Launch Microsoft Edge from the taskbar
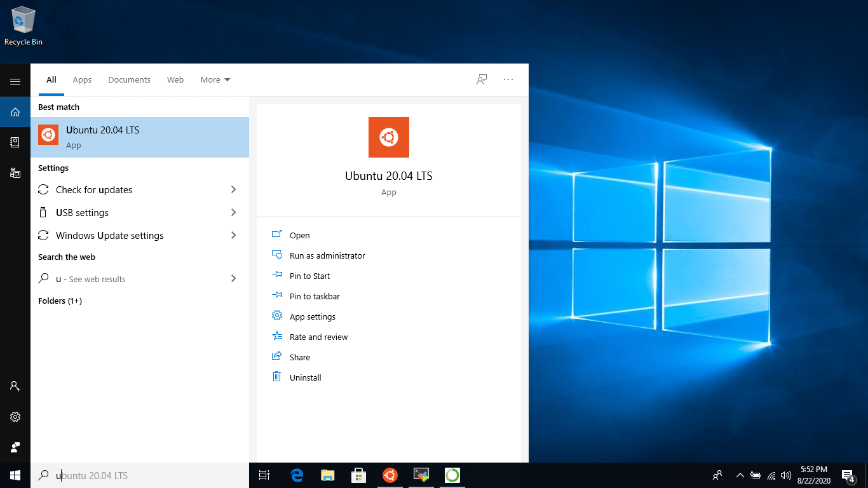Image resolution: width=868 pixels, height=488 pixels. (x=297, y=475)
